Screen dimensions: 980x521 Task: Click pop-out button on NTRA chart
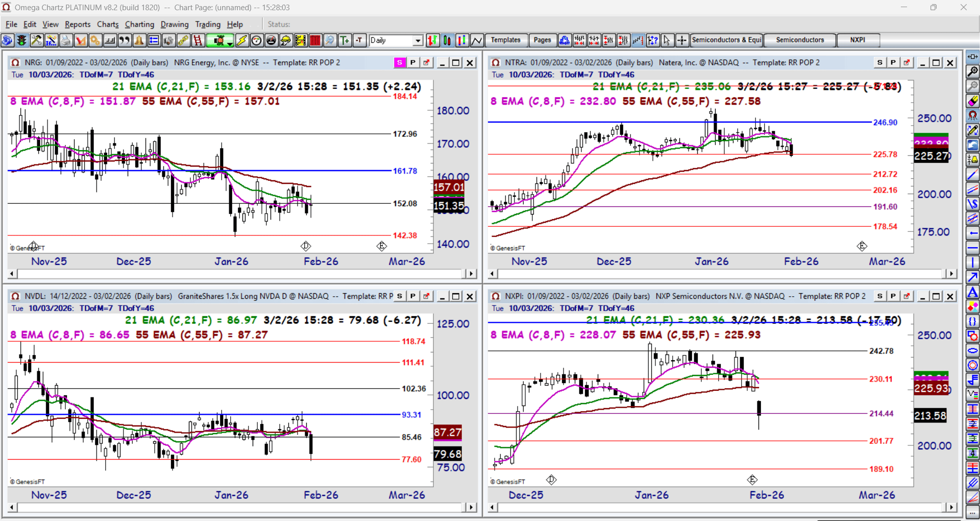pos(906,63)
